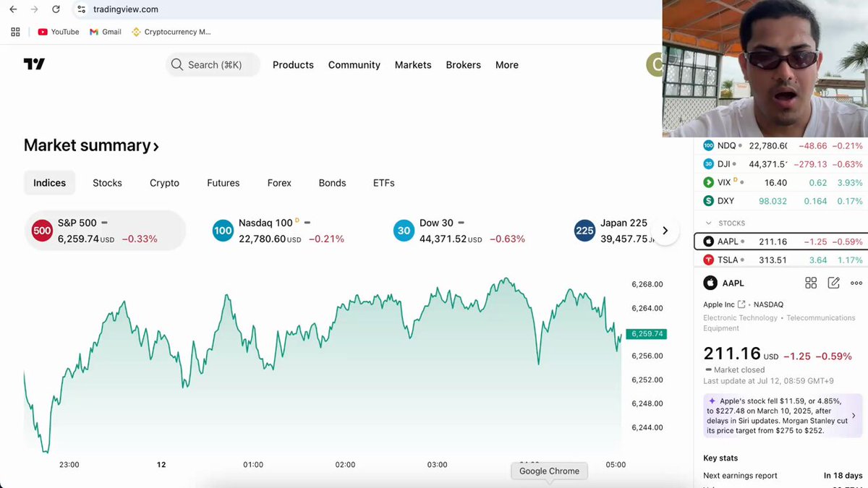
Task: Click the Search box
Action: click(213, 65)
